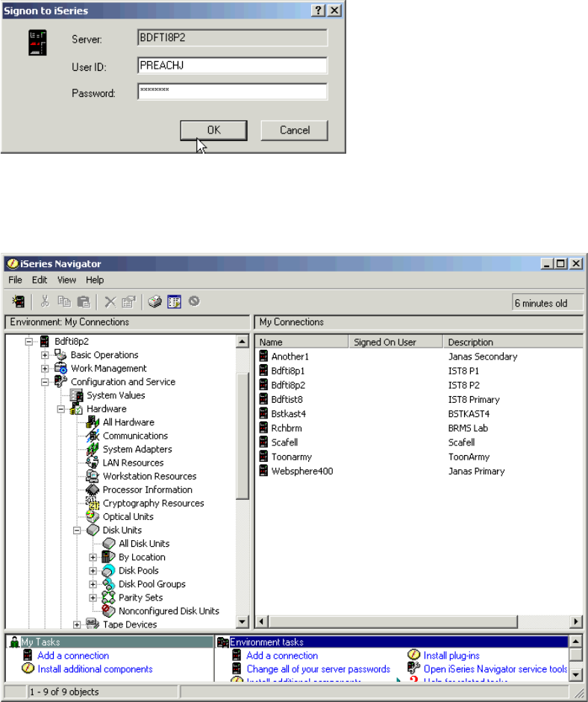The height and width of the screenshot is (702, 588).
Task: Expand the Parity Sets node
Action: click(x=93, y=598)
